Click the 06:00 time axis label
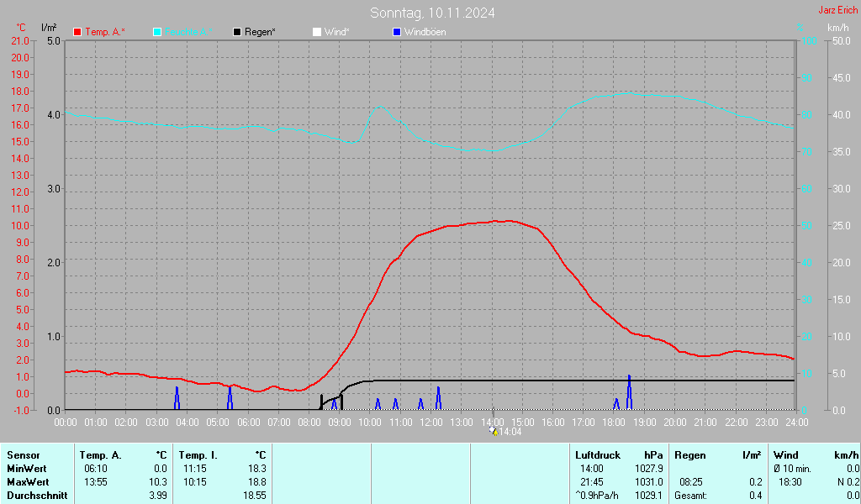 click(x=248, y=421)
